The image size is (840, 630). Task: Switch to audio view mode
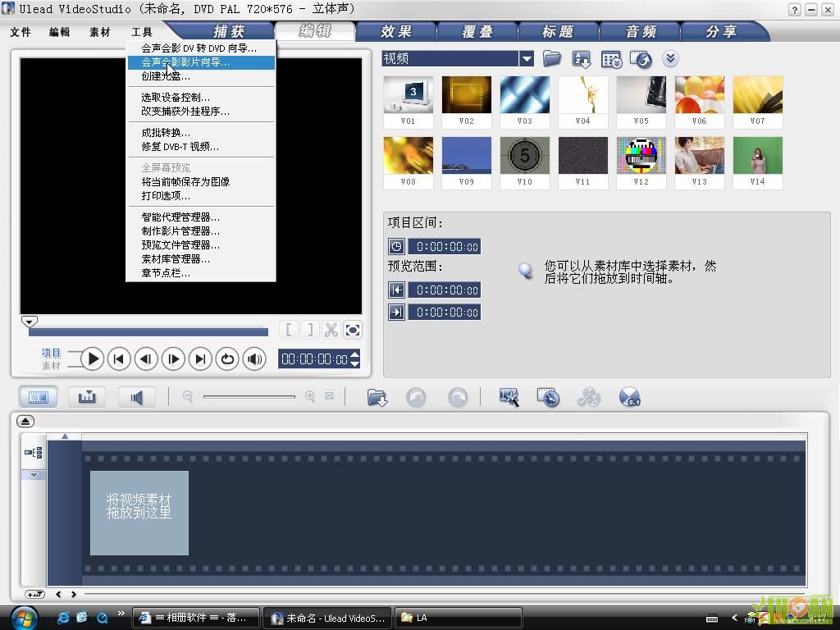point(137,397)
